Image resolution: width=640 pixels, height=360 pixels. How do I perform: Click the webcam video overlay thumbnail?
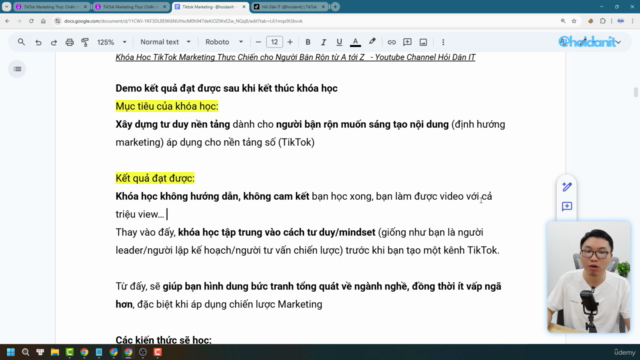589,277
